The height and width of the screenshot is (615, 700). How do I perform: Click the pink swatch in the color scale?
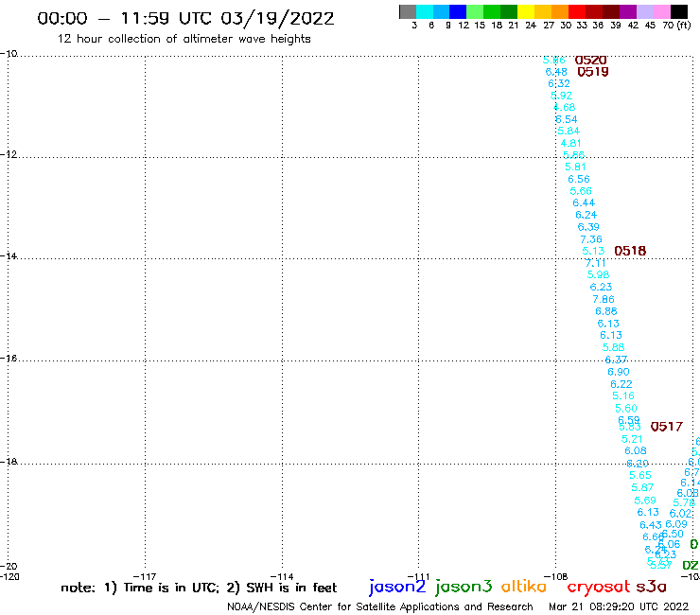661,11
